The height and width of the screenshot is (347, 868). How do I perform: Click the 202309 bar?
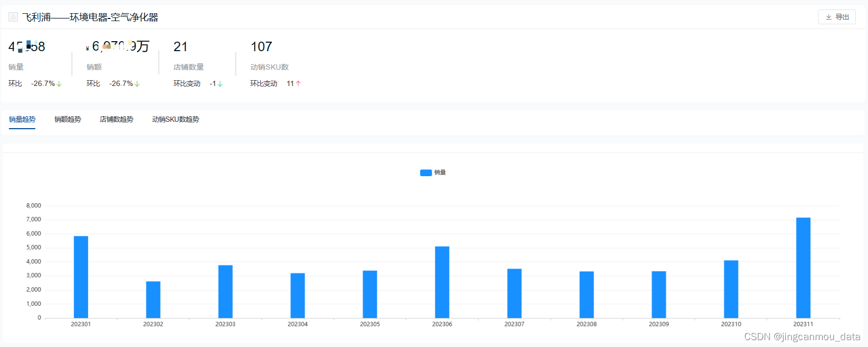pyautogui.click(x=659, y=294)
